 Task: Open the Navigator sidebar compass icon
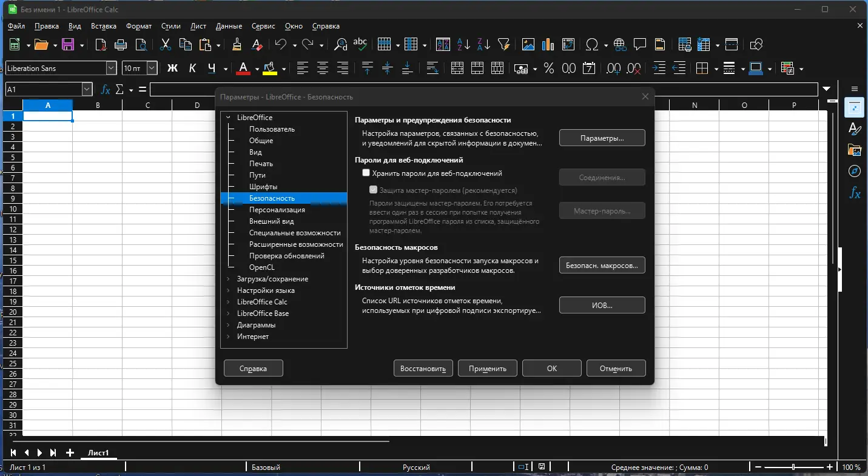[855, 171]
